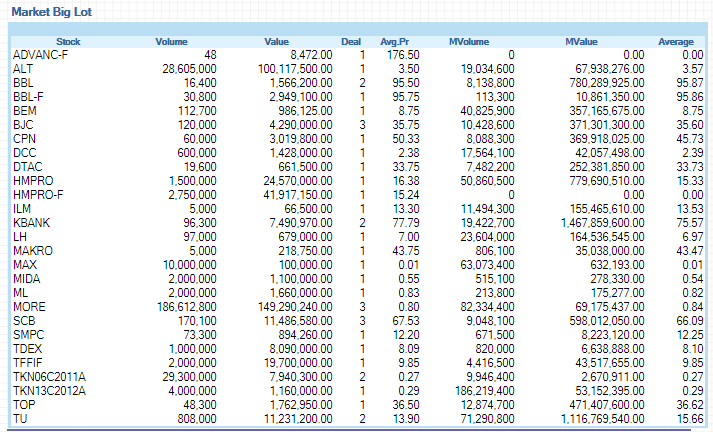Click TFFIF value 19,700,000.00

pyautogui.click(x=298, y=363)
